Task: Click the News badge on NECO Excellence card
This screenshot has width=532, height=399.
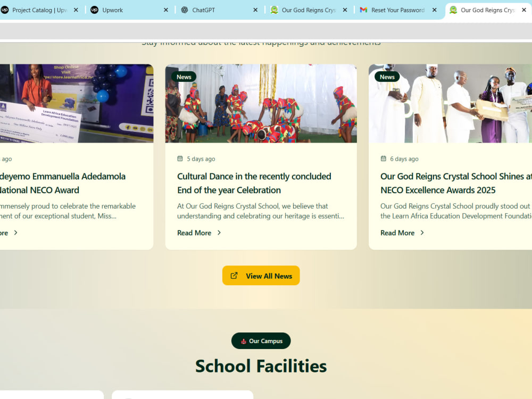Action: (387, 77)
